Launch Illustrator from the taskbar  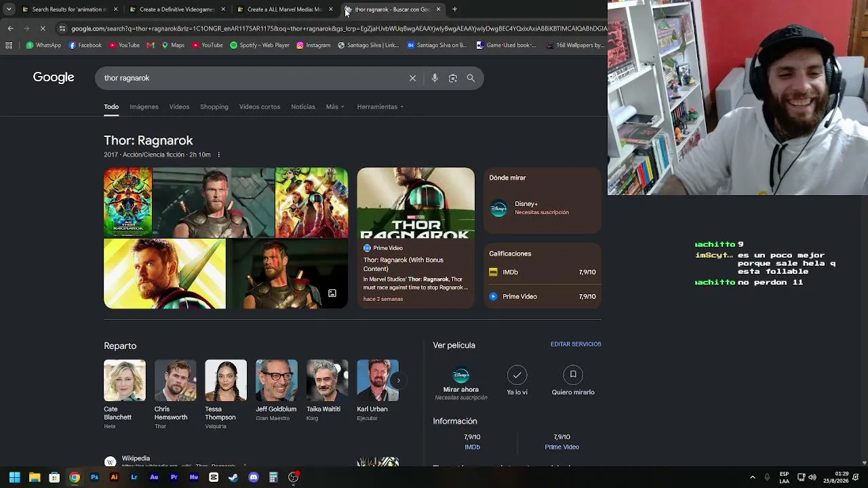pos(114,477)
